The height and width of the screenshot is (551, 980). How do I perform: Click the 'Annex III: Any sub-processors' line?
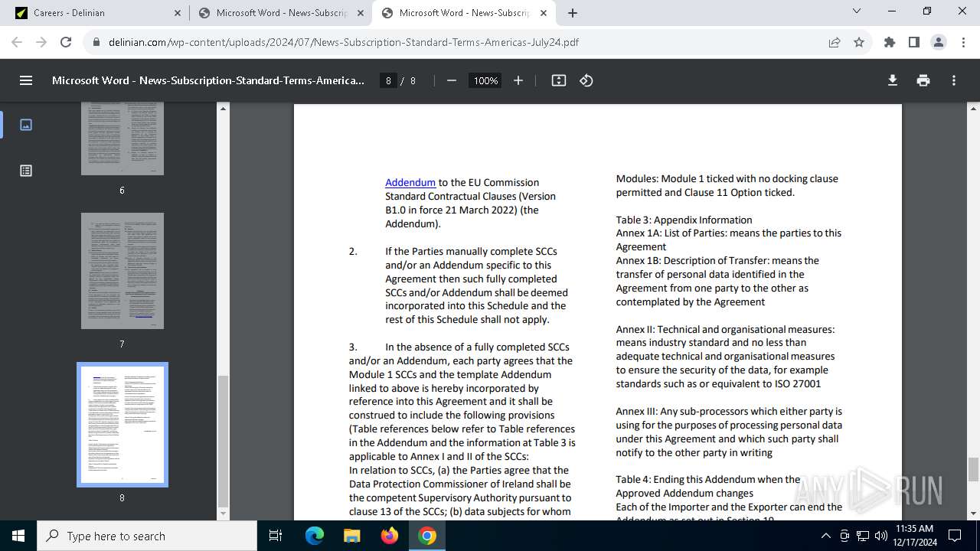point(729,411)
